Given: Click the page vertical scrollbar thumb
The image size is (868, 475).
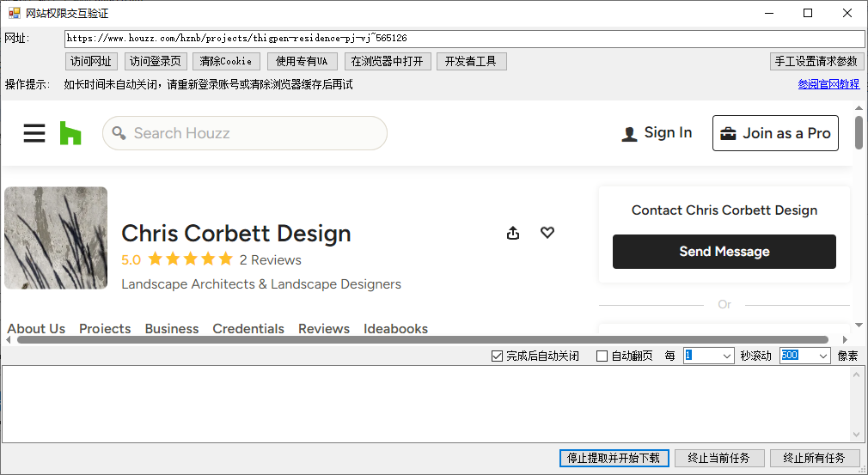Looking at the screenshot, I should pyautogui.click(x=859, y=133).
